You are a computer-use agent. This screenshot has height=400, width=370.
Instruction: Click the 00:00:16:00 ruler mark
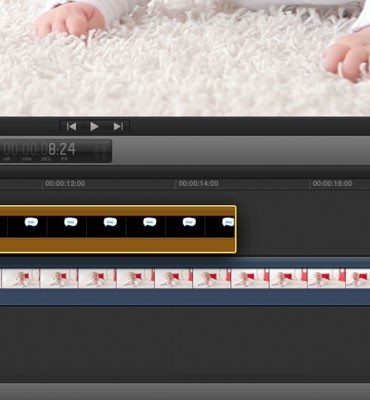[332, 183]
